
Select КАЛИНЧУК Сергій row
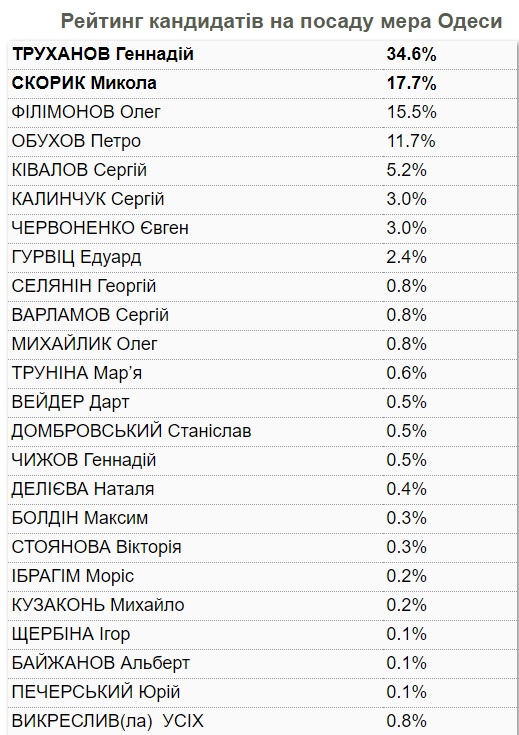point(263,199)
